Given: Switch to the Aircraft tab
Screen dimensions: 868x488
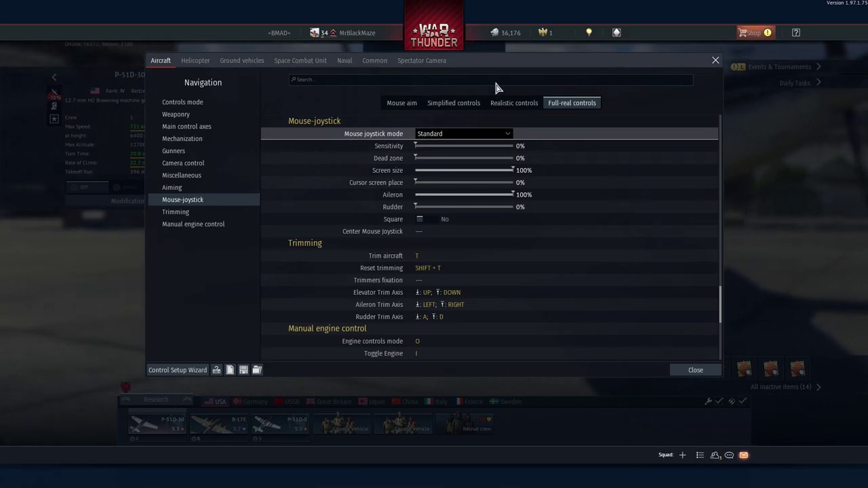Looking at the screenshot, I should click(161, 60).
